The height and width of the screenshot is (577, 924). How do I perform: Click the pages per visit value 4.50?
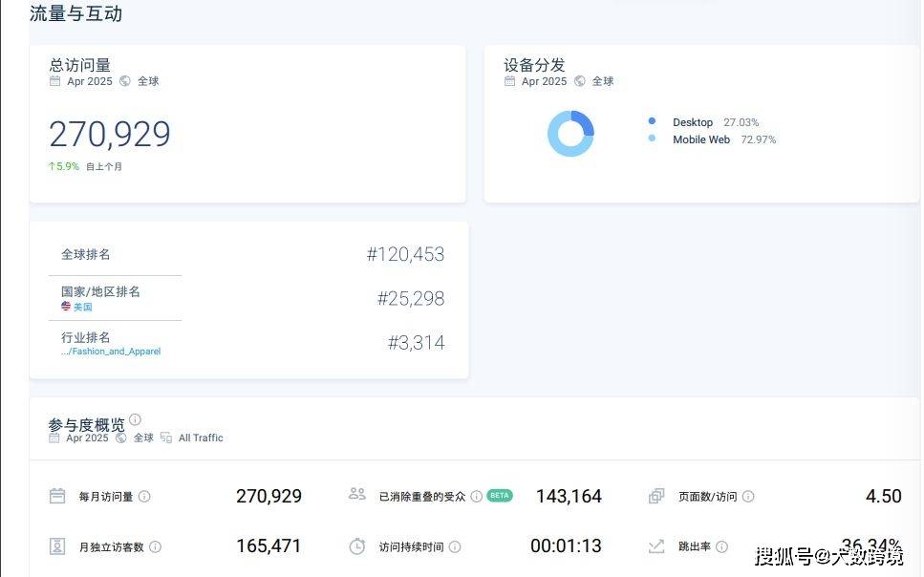click(883, 496)
